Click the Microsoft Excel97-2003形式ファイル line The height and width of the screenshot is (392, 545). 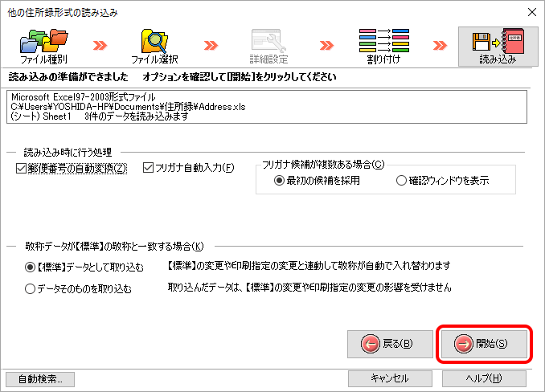coord(83,97)
